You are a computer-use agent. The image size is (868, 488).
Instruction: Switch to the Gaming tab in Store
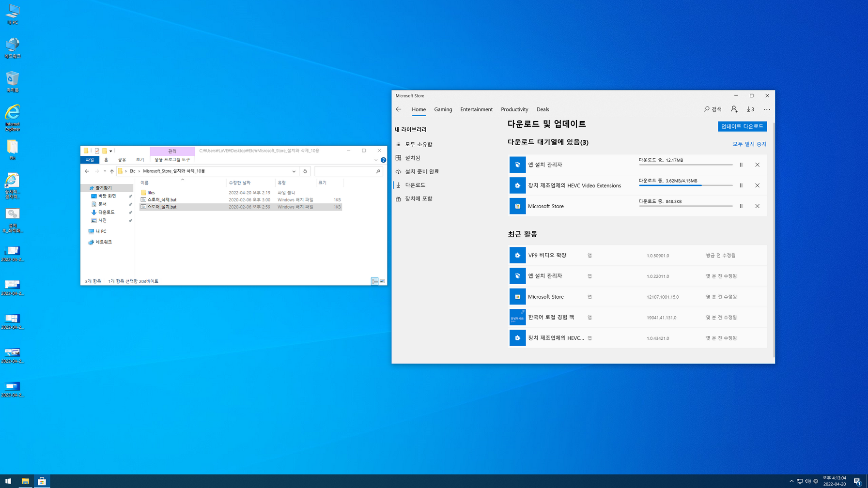[443, 109]
